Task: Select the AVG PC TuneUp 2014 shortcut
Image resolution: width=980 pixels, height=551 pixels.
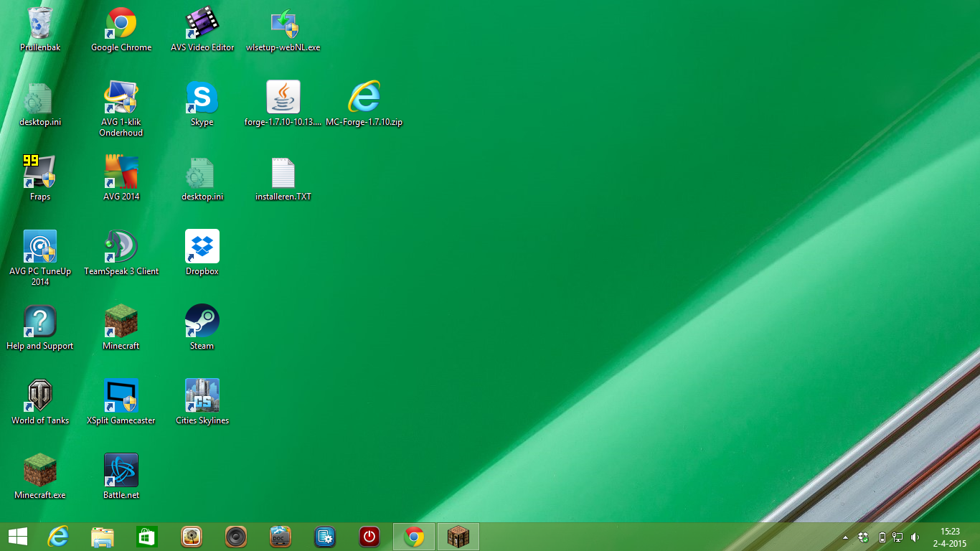Action: tap(40, 258)
